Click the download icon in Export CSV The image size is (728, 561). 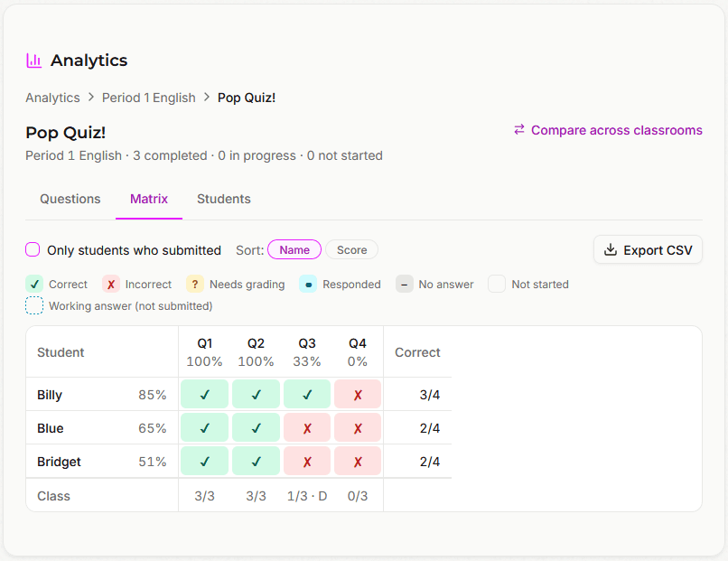click(x=610, y=250)
